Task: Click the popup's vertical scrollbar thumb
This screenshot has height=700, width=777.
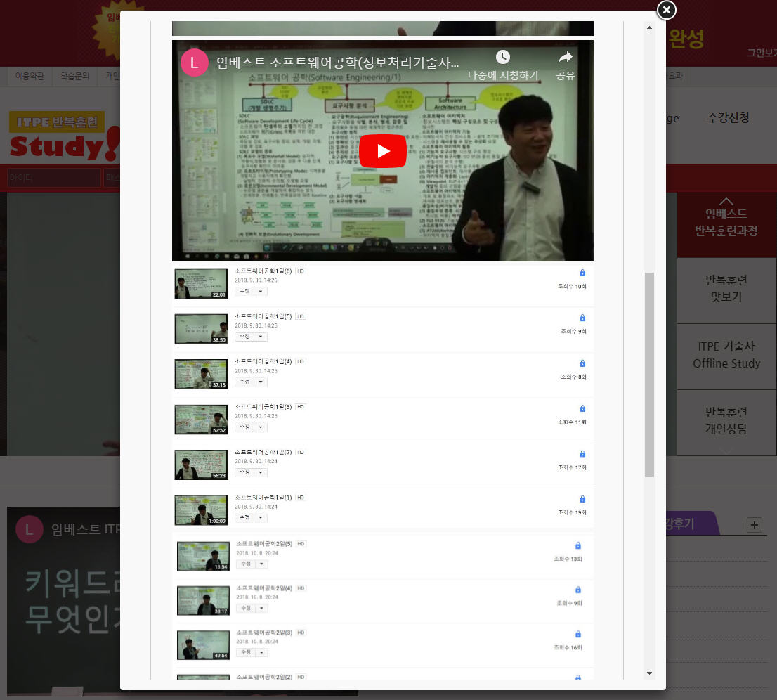Action: coord(649,375)
